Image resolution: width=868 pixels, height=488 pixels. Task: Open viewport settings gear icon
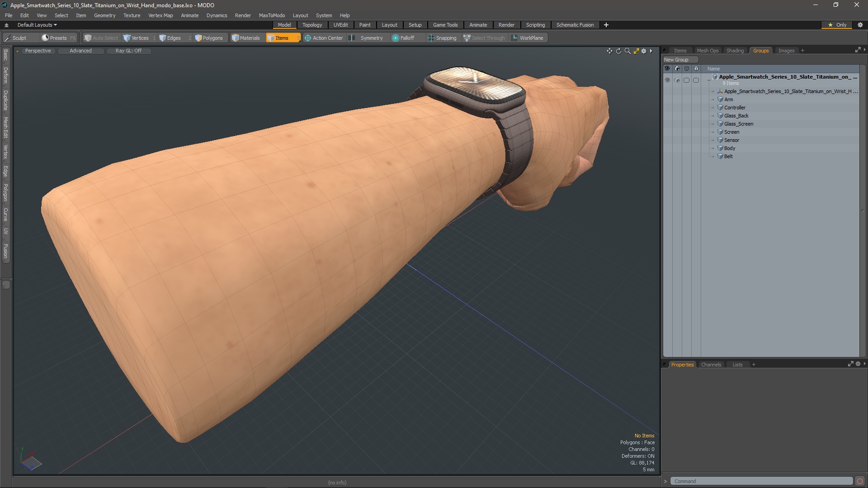(x=644, y=51)
